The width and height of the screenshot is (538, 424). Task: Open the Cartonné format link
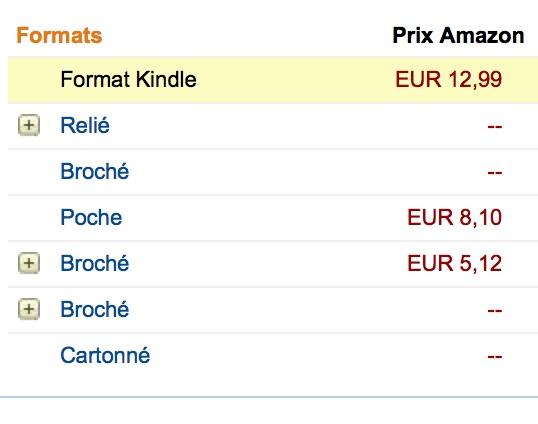pyautogui.click(x=105, y=355)
